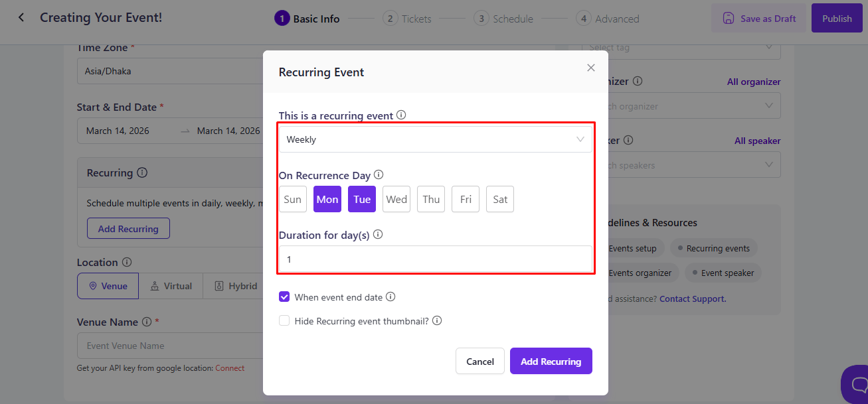
Task: Deselect Mon recurrence day
Action: tap(327, 199)
